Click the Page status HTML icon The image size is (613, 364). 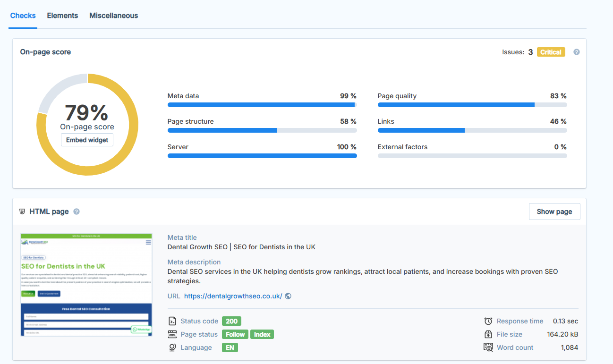(x=172, y=334)
